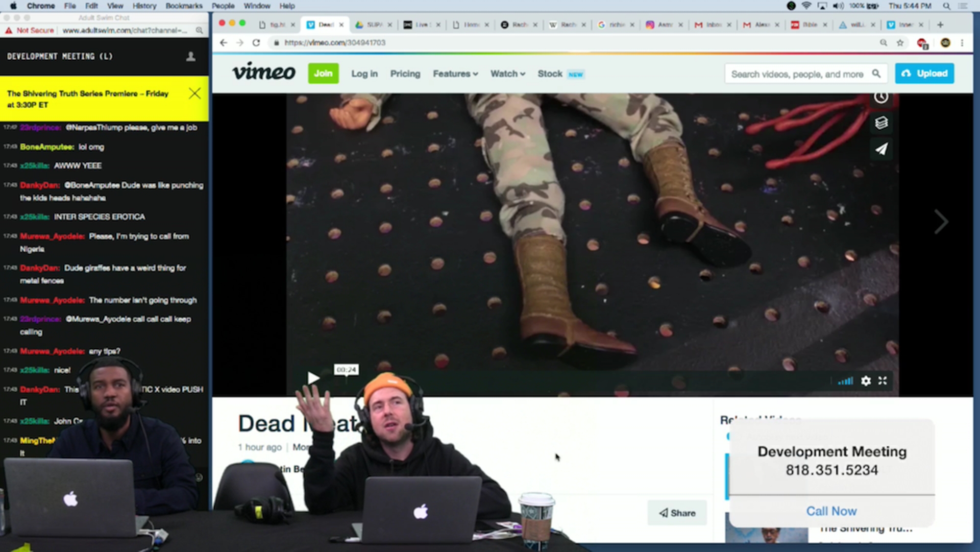Open the Bookmarks menu
The height and width of the screenshot is (552, 980).
[x=184, y=6]
